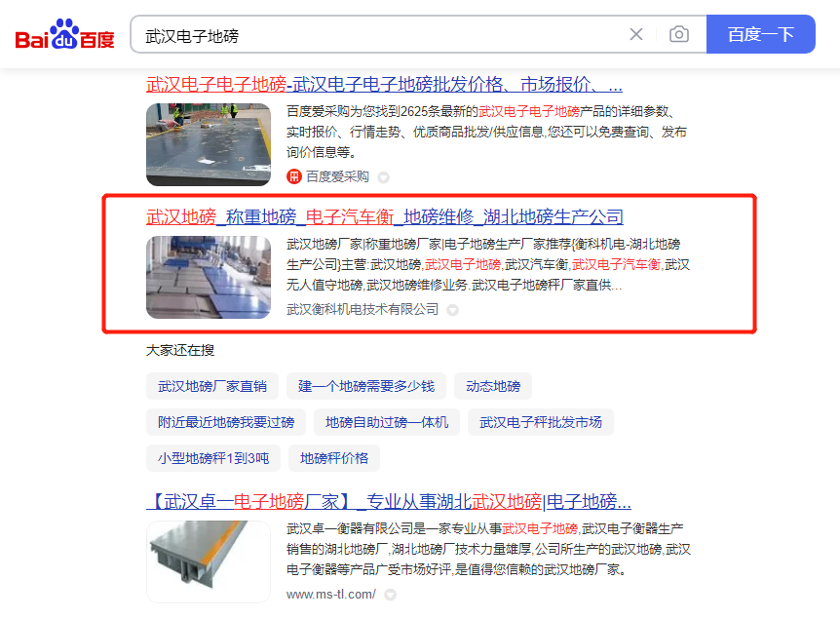
Task: Select related search 建一个地磅需要多少钱
Action: pyautogui.click(x=366, y=386)
